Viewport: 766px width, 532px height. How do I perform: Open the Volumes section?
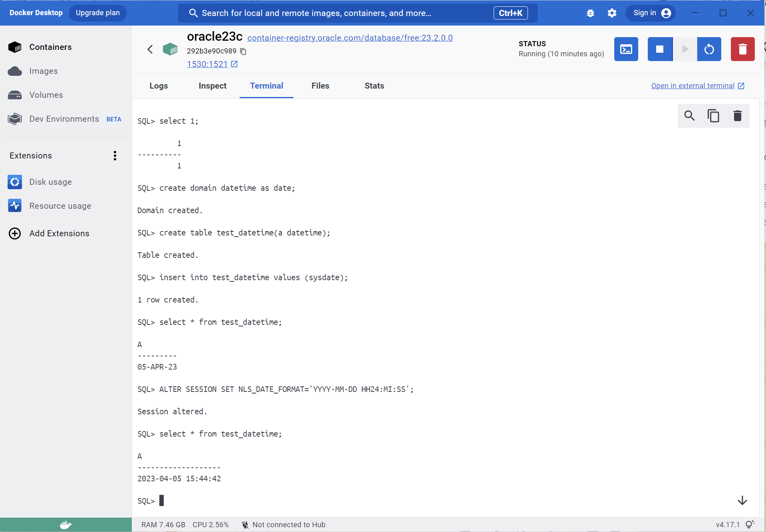(35, 95)
